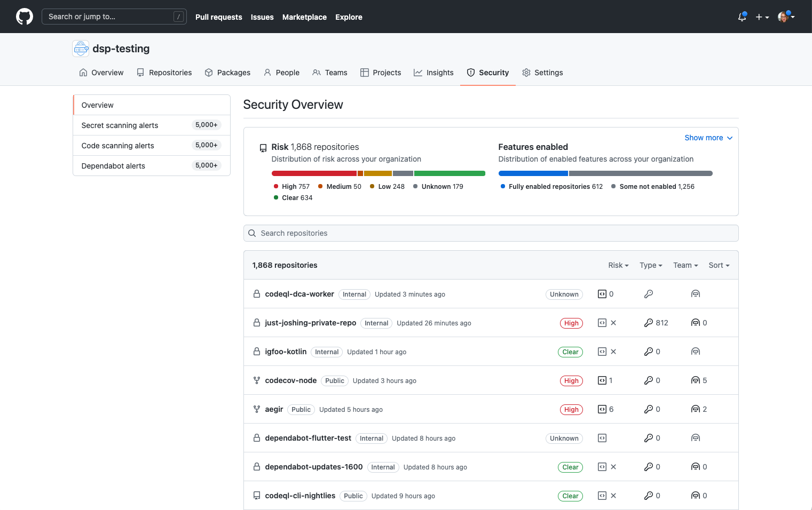Click the GitHub logo
The height and width of the screenshot is (510, 812).
coord(25,17)
